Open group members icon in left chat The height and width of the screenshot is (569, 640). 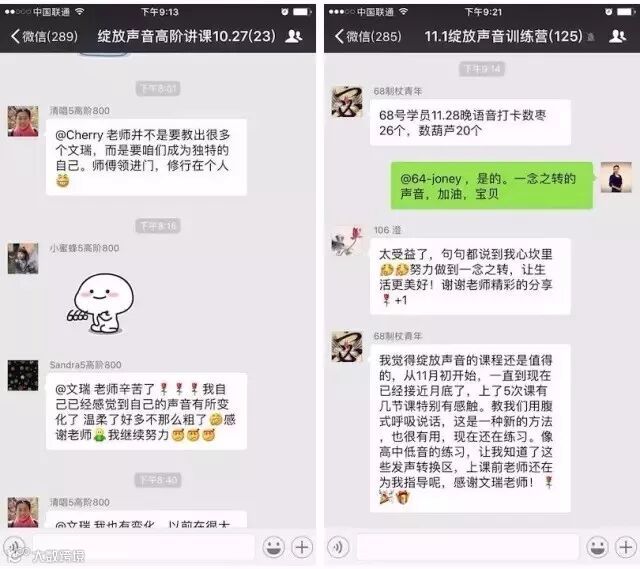pyautogui.click(x=293, y=36)
